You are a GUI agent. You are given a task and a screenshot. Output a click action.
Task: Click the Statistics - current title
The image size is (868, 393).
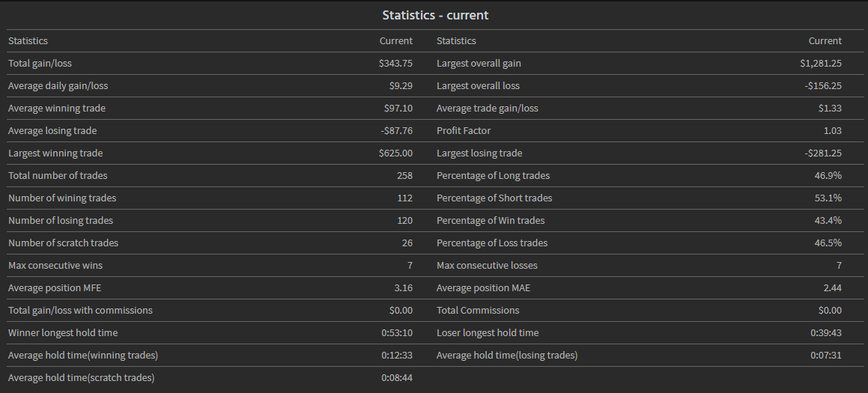(x=435, y=15)
